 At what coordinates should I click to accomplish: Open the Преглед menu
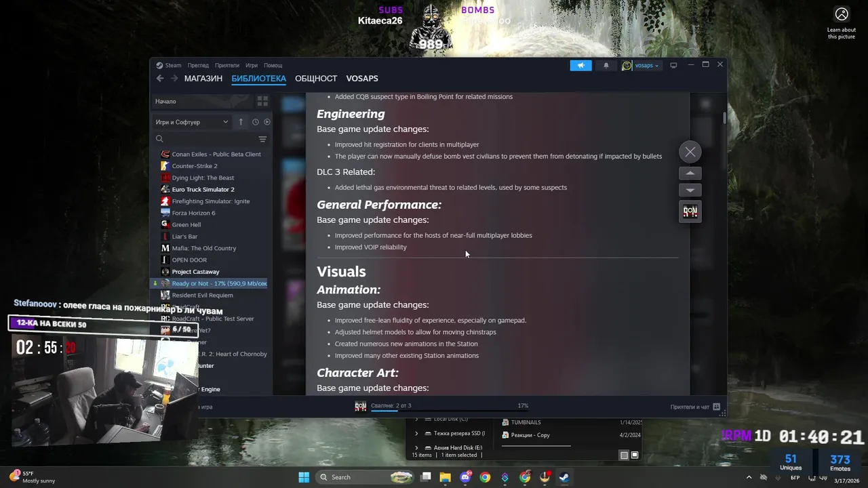[198, 66]
